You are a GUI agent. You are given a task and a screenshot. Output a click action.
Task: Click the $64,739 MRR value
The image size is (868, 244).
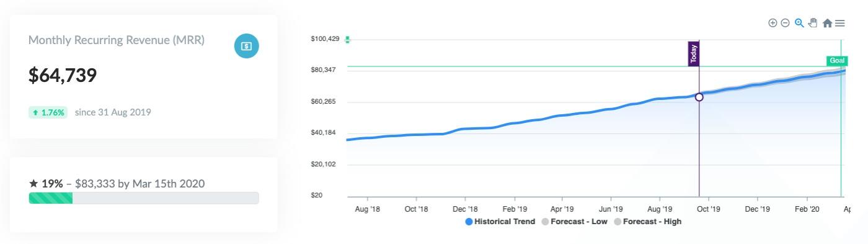tap(63, 76)
